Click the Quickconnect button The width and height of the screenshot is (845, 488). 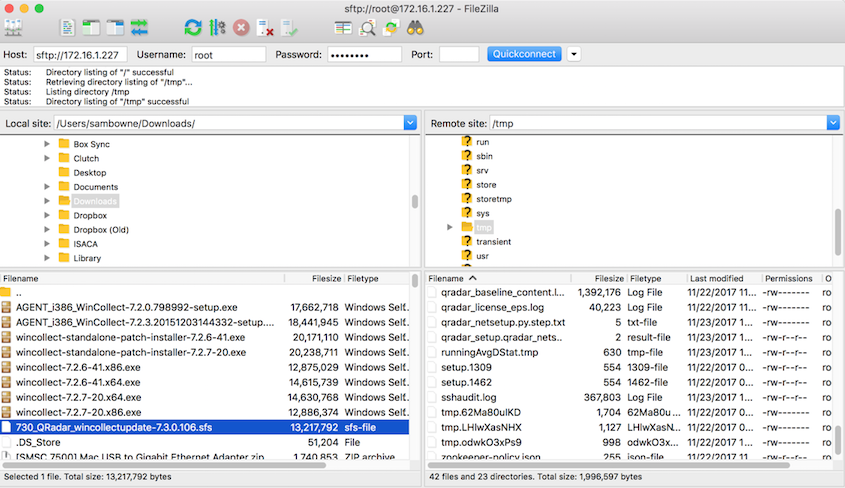[524, 54]
